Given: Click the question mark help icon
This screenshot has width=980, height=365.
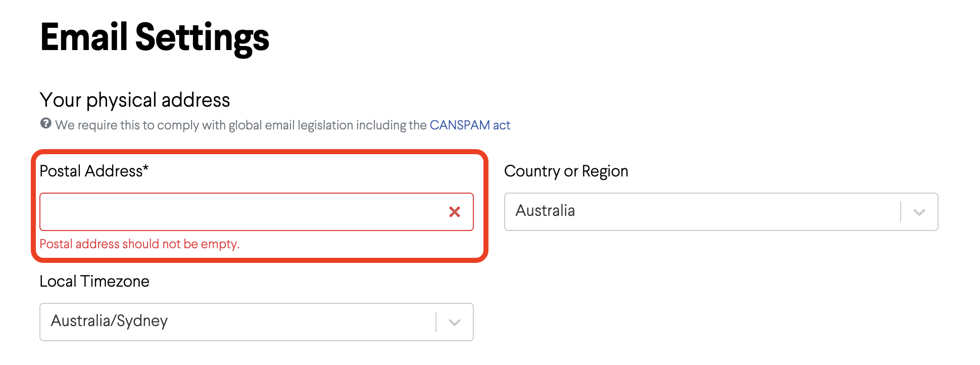Looking at the screenshot, I should tap(46, 124).
